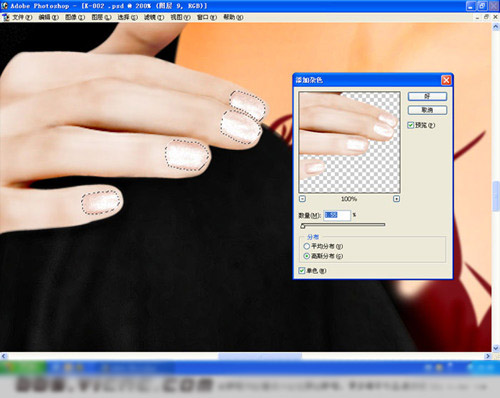This screenshot has width=500, height=398.
Task: Cancel the dialog with the 取消 button
Action: (427, 110)
